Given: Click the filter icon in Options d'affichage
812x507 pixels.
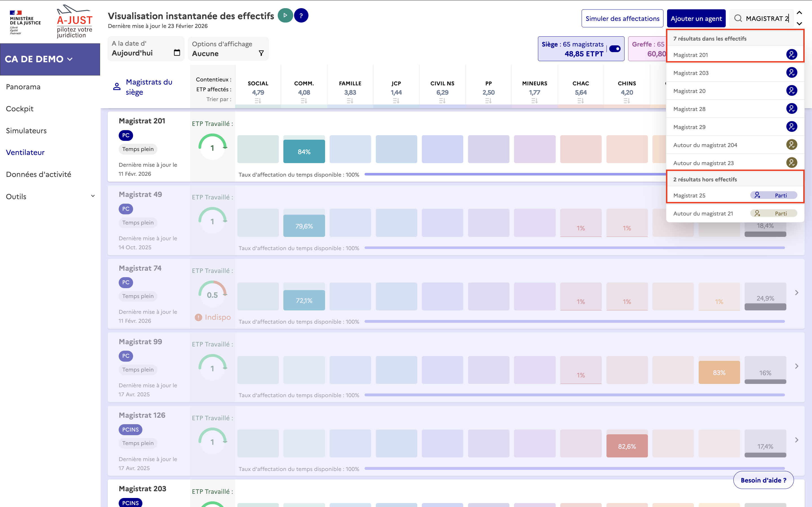Looking at the screenshot, I should [x=261, y=53].
